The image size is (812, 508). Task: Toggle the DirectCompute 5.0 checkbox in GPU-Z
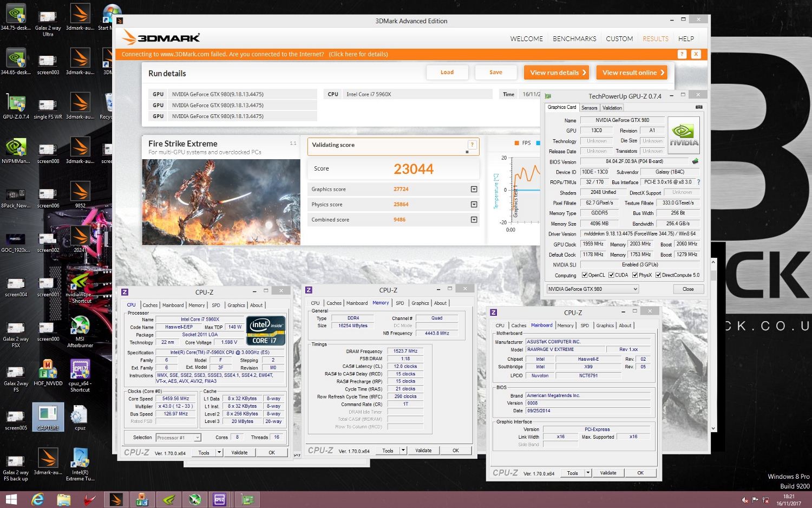[658, 275]
